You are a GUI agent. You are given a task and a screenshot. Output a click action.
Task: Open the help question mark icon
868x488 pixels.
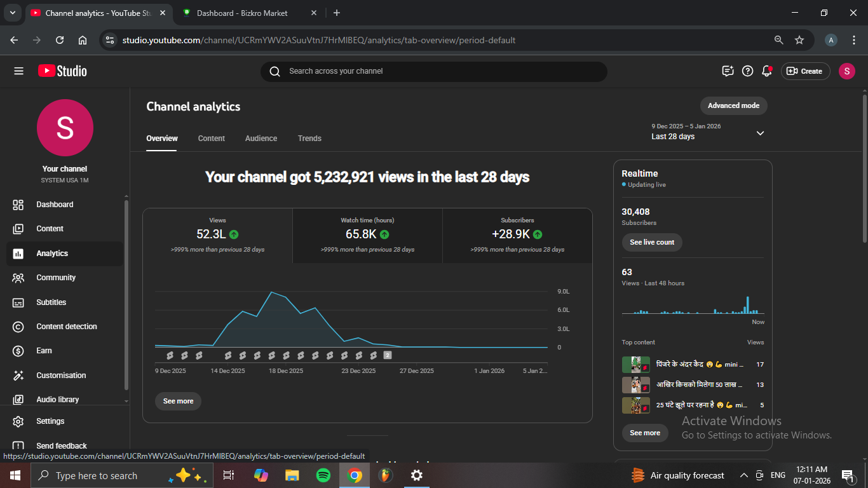pyautogui.click(x=747, y=71)
